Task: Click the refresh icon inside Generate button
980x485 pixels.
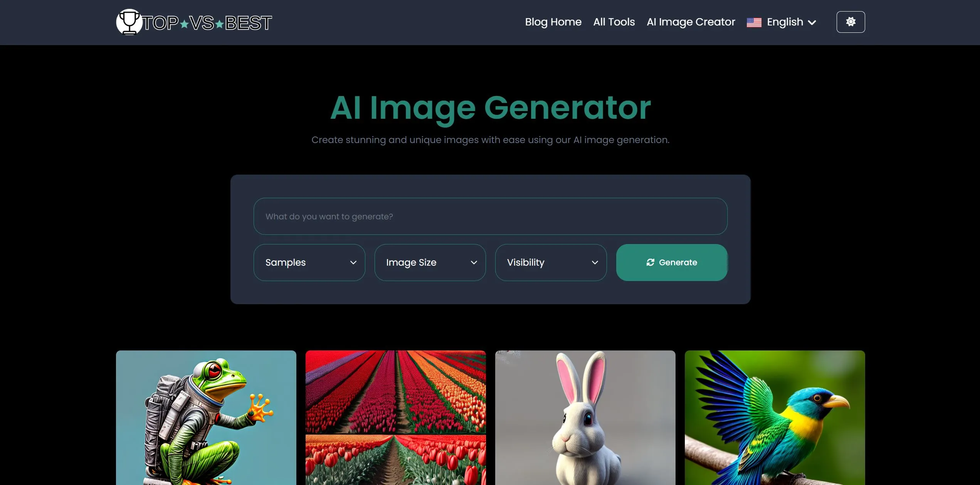Action: (x=650, y=263)
